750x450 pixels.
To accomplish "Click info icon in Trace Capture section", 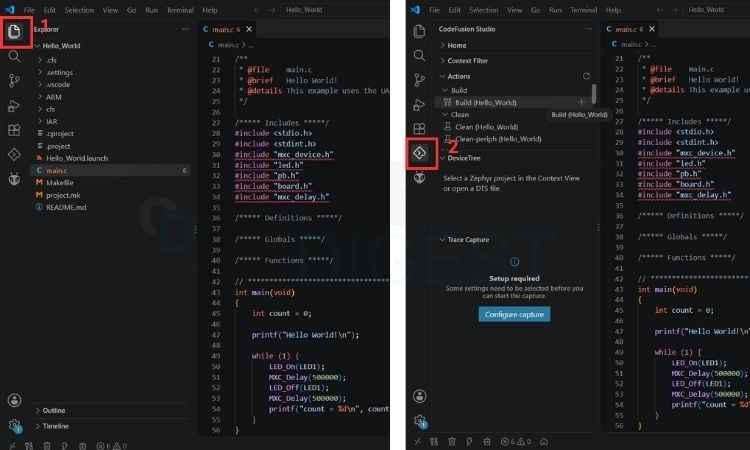I will tap(515, 262).
